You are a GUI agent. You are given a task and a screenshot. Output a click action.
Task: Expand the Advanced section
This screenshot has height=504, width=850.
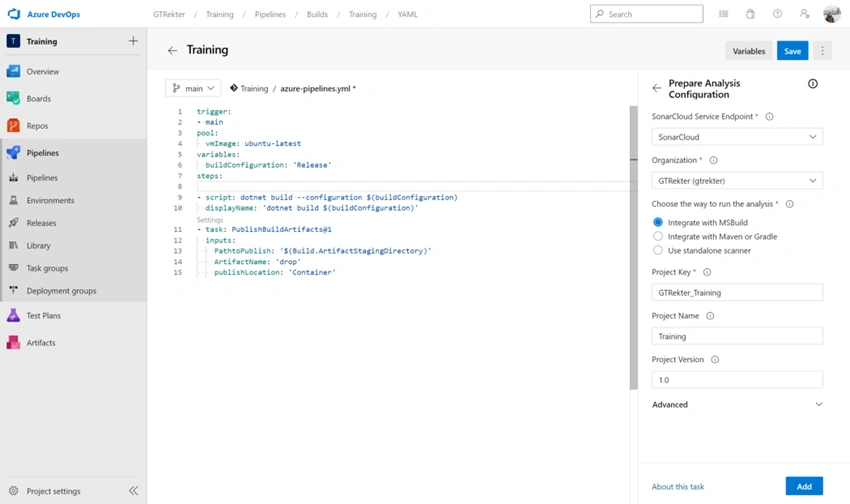tap(737, 405)
